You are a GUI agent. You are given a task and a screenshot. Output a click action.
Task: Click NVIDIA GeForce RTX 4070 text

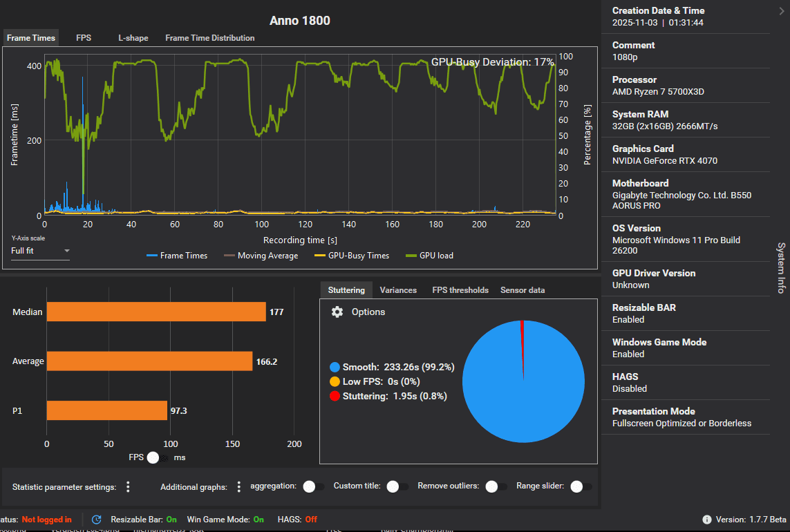pos(664,161)
